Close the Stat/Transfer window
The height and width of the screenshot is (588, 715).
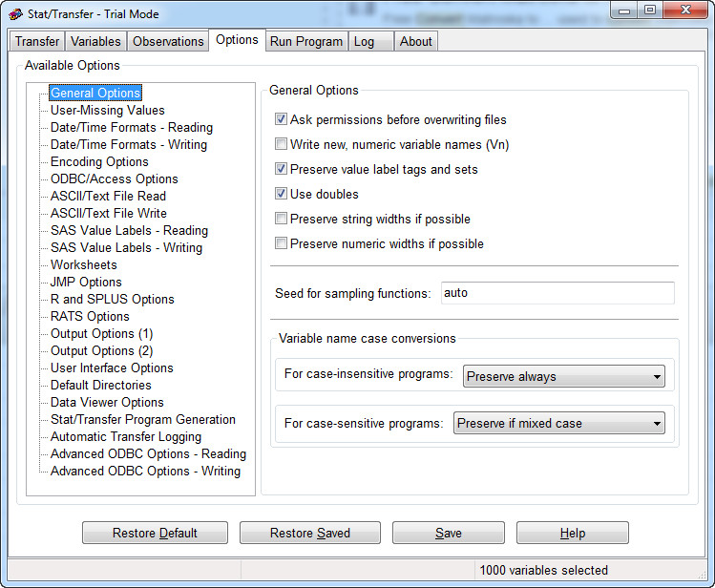685,10
